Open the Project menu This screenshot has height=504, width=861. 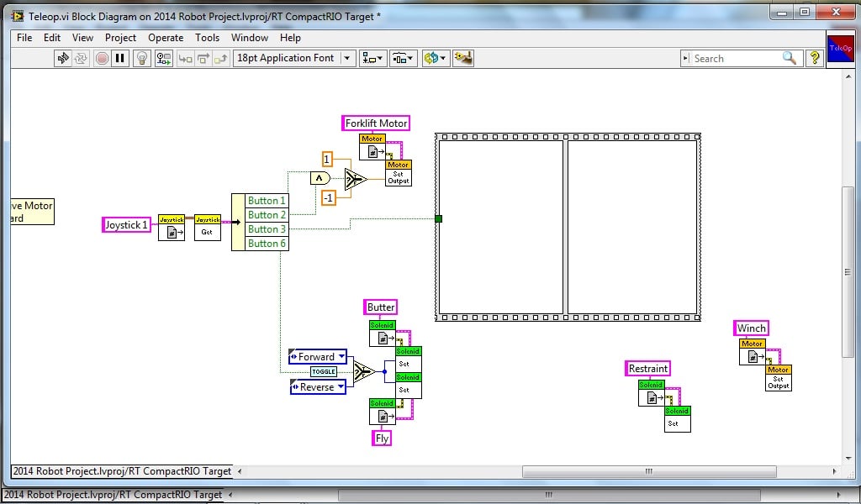[x=121, y=38]
